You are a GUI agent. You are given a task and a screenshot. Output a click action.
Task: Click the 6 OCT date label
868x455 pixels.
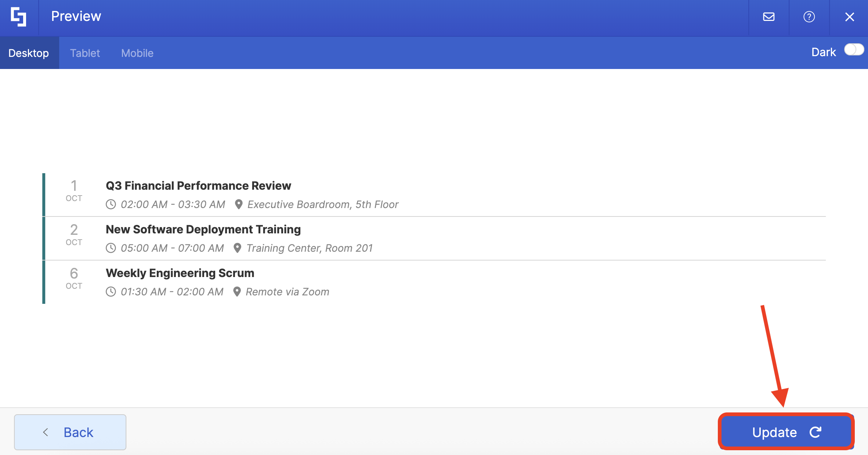click(74, 278)
